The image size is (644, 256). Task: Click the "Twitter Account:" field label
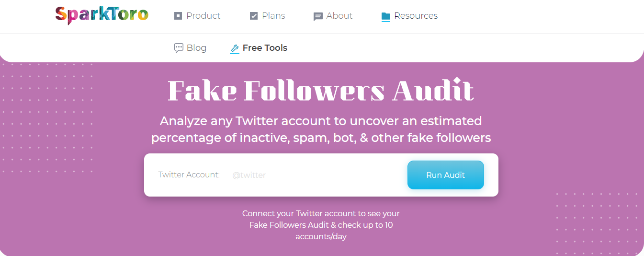tap(189, 175)
